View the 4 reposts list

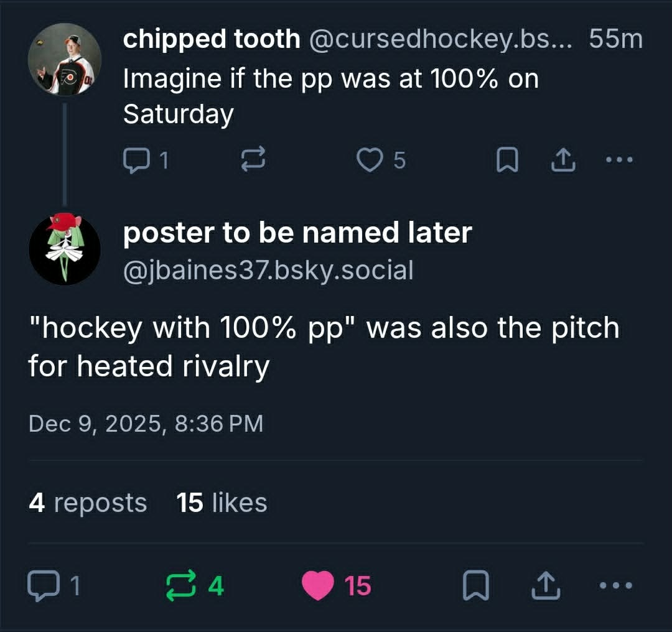(x=88, y=503)
